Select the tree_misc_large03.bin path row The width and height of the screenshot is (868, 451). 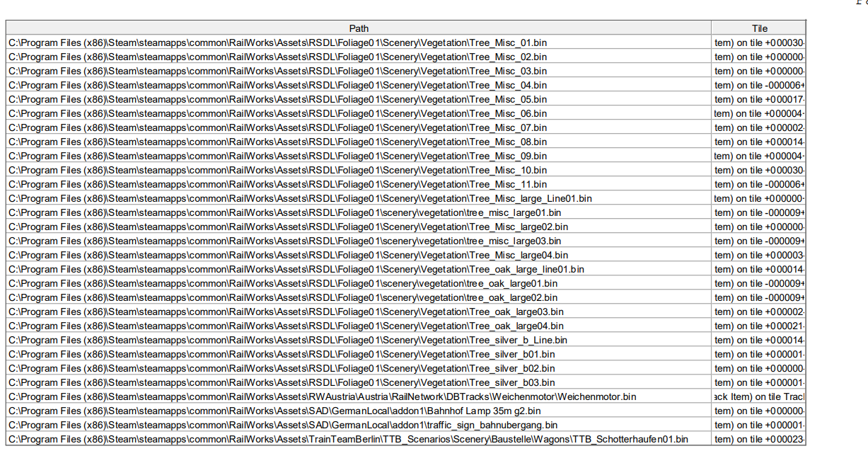pos(359,241)
